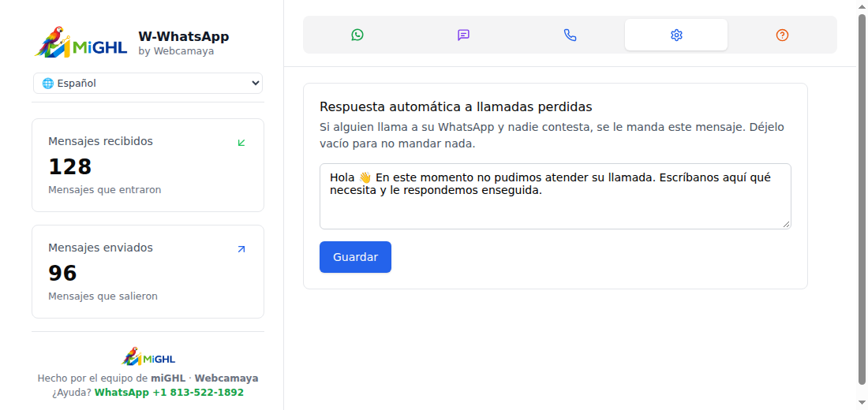Click the sent messages count 96

[62, 273]
